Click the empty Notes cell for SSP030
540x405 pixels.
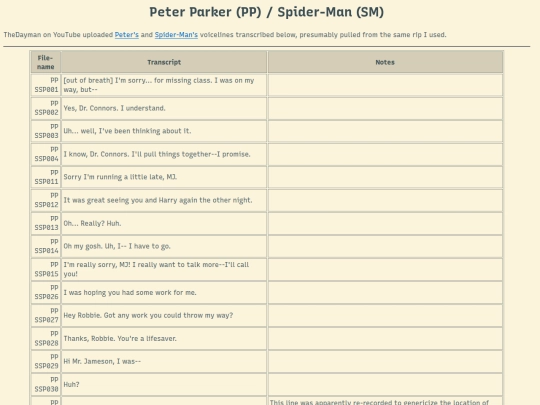click(x=385, y=384)
